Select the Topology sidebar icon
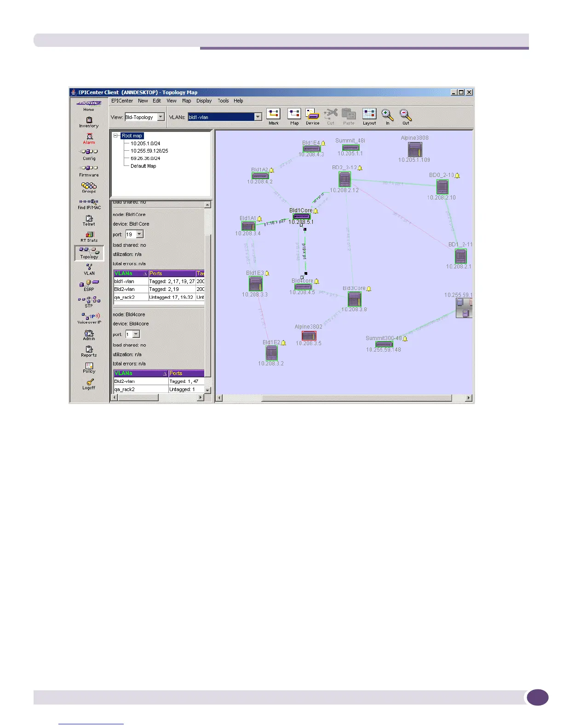Viewport: 563px width, 728px height. point(89,253)
